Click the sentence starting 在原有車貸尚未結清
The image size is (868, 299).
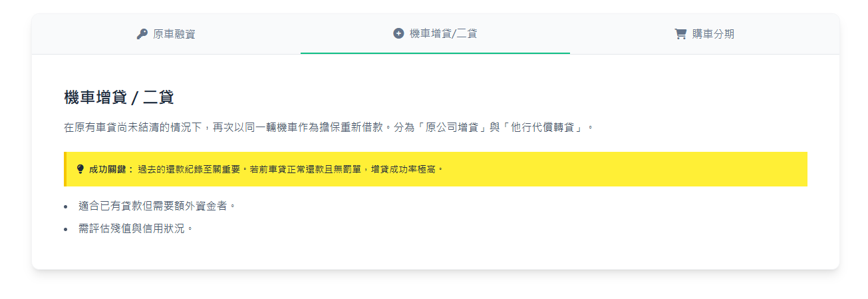tap(226, 127)
